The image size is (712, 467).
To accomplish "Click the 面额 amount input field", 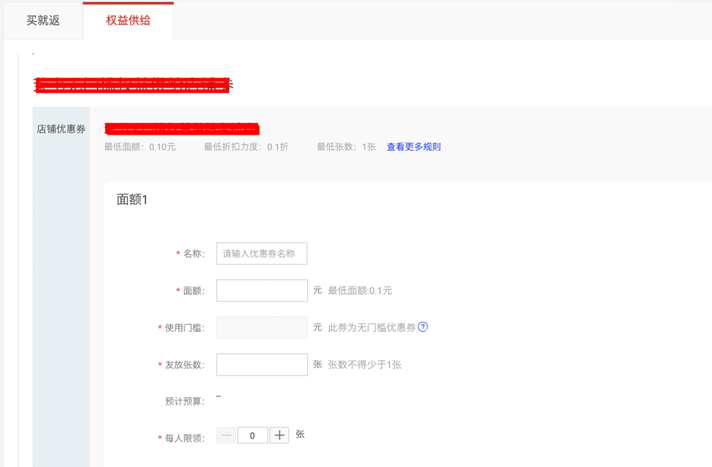I will pos(261,291).
